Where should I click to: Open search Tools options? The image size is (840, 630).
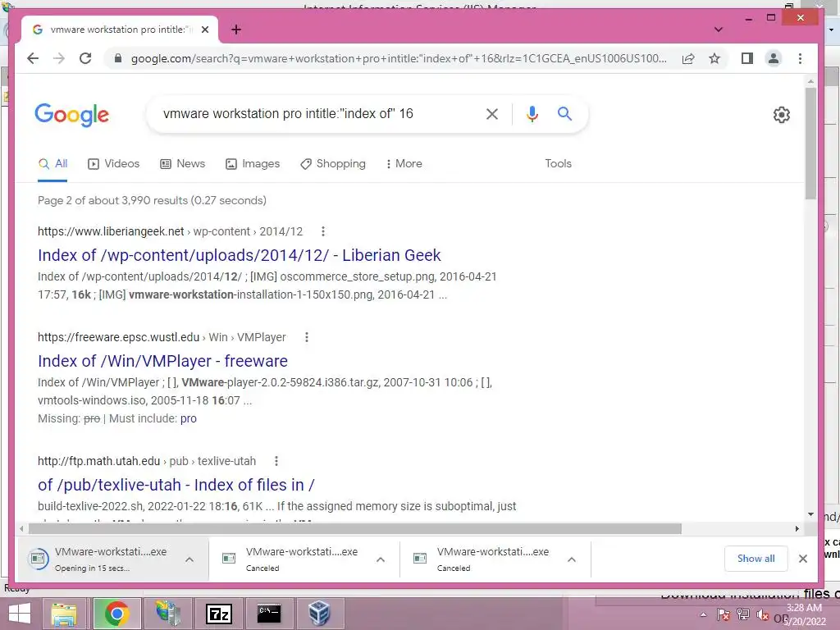[x=558, y=164]
